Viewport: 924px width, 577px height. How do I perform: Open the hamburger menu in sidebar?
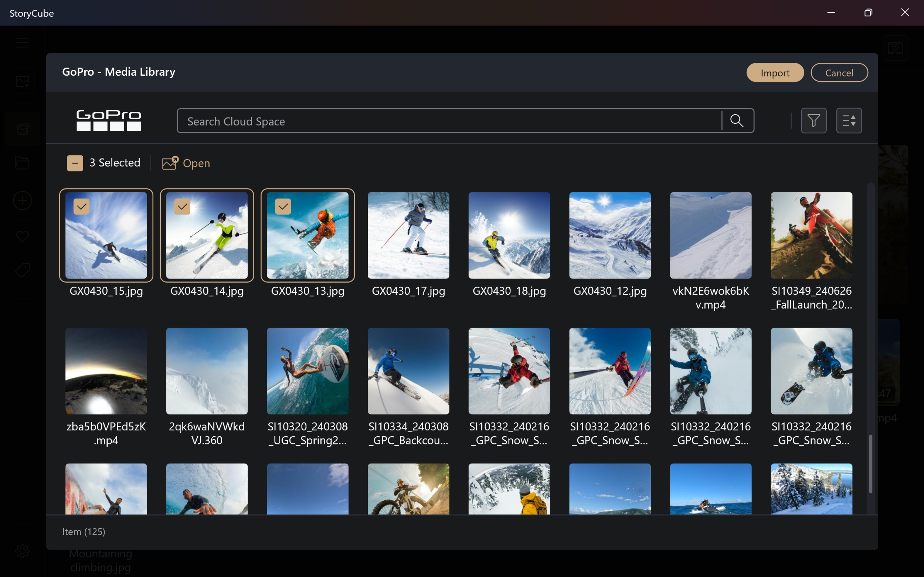click(x=23, y=42)
